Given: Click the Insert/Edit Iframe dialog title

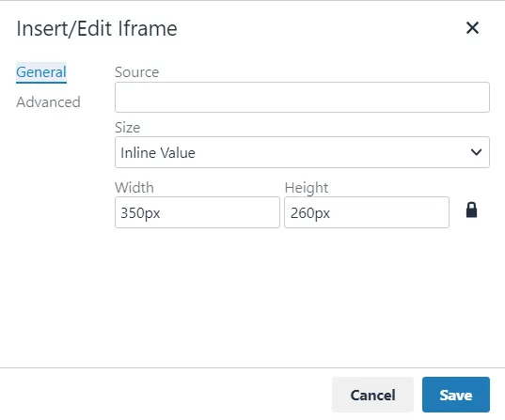Looking at the screenshot, I should click(97, 28).
